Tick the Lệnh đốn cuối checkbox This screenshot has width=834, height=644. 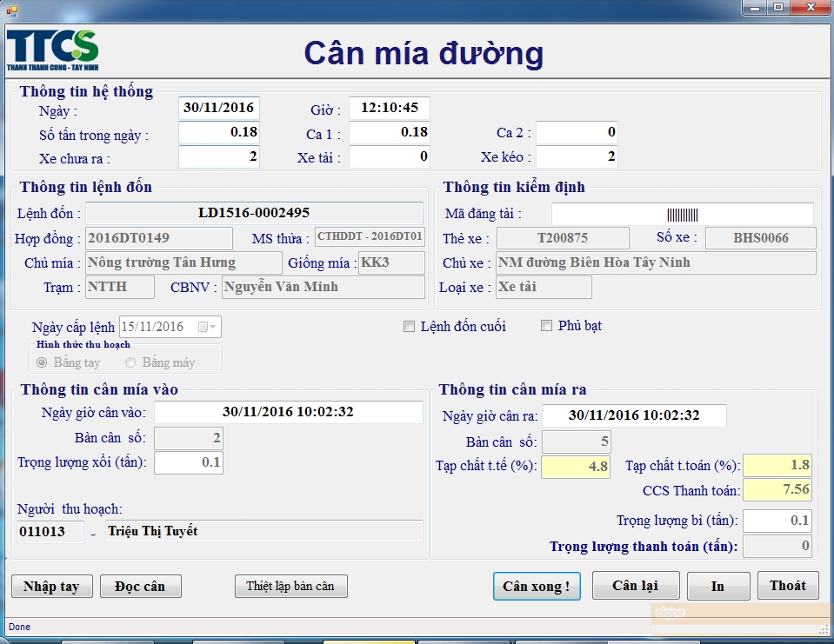[x=409, y=326]
